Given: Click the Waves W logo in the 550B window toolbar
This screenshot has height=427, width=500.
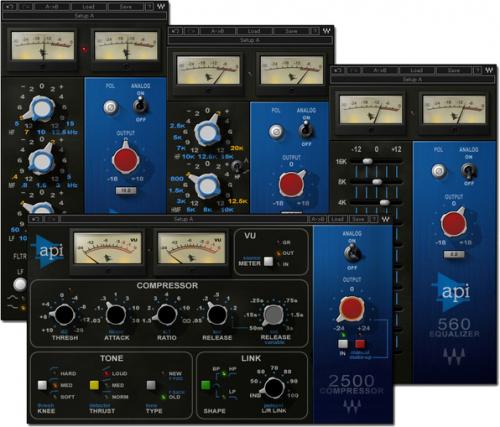Looking at the screenshot, I should click(327, 31).
